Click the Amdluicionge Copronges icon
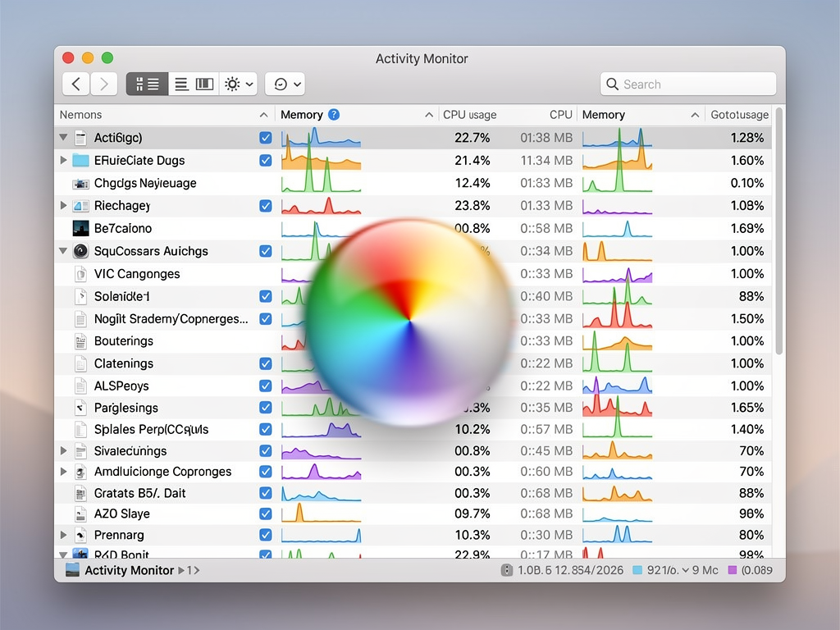 pos(80,472)
